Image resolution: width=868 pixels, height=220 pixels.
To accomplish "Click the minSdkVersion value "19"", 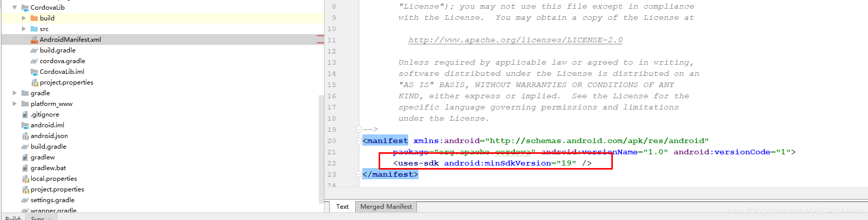I will coord(566,163).
